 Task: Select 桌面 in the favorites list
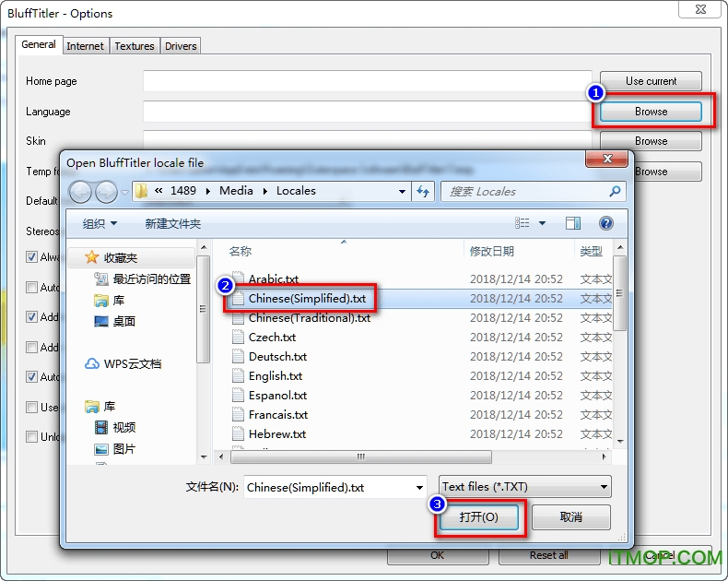pos(114,321)
